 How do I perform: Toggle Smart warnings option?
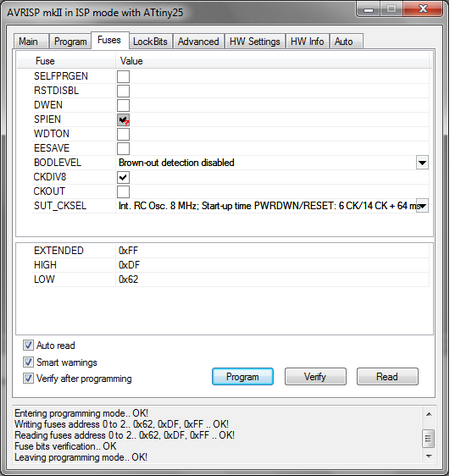(x=28, y=362)
